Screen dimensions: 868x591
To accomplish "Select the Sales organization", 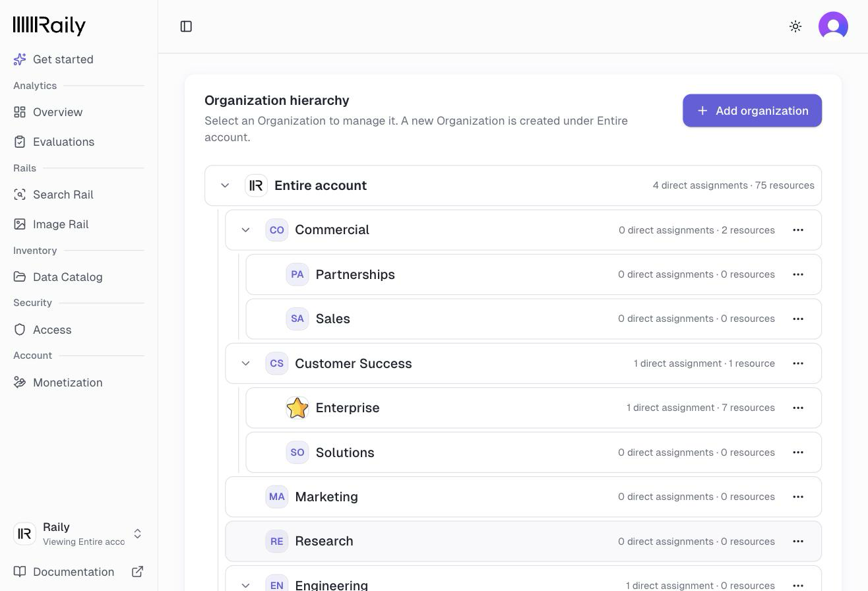I will (534, 319).
